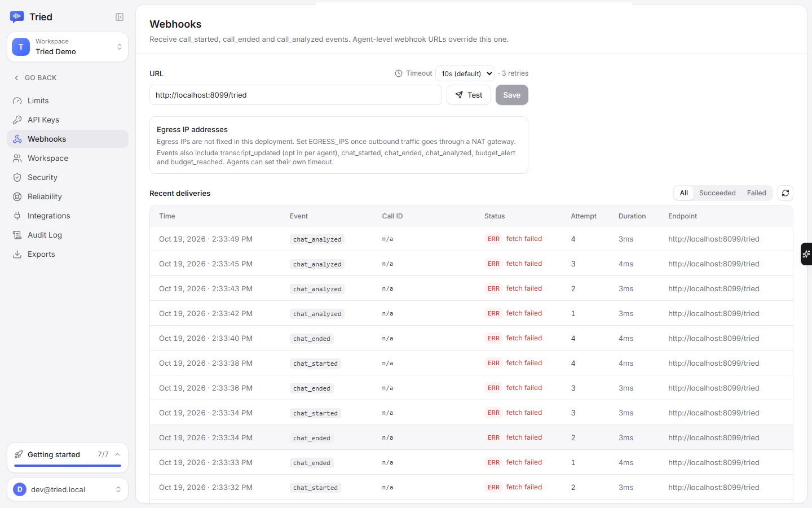
Task: Filter deliveries by Succeeded
Action: [x=717, y=193]
